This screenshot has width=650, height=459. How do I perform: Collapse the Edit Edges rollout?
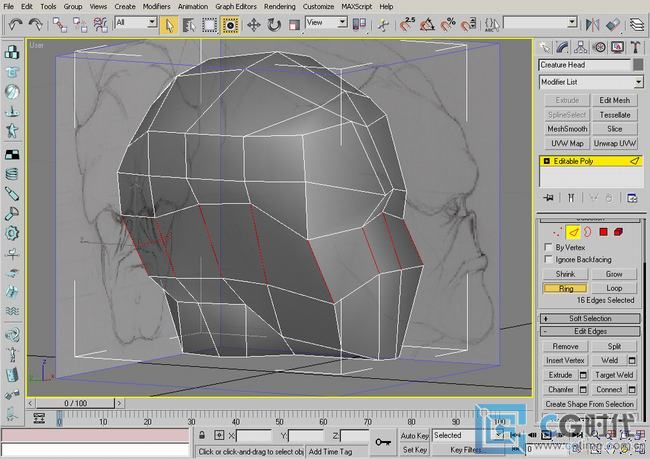[x=590, y=331]
